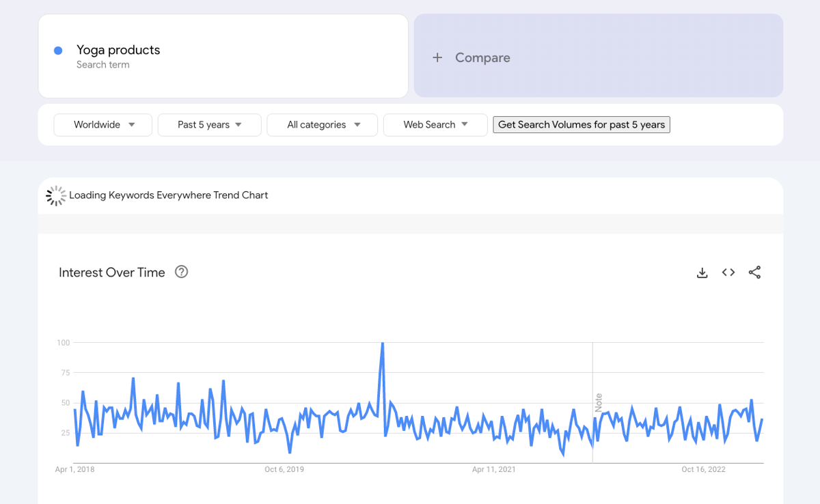Download the Interest Over Time data
Screen dimensions: 820x504
(x=702, y=272)
